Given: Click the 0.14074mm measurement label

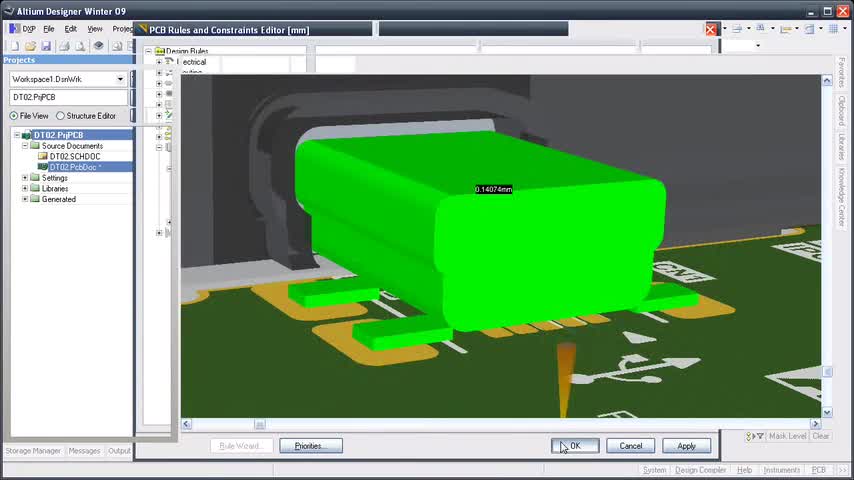Looking at the screenshot, I should tap(493, 190).
